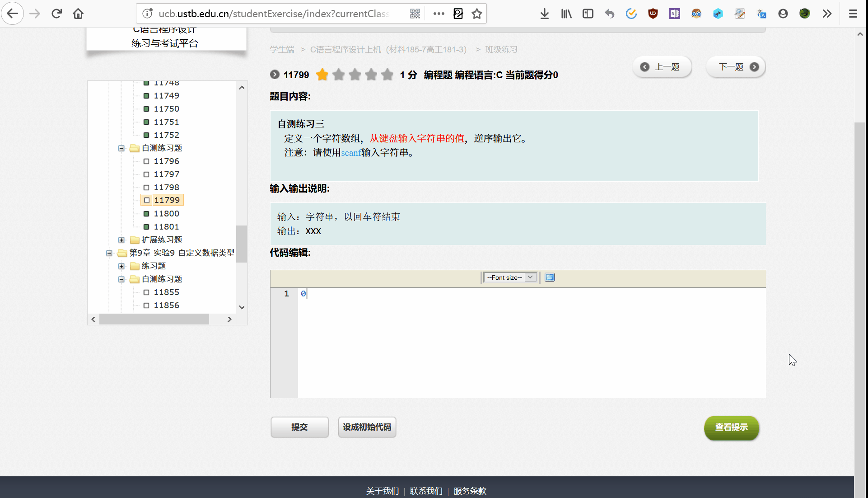Click the tree panel horizontal scrollbar
Image resolution: width=868 pixels, height=498 pixels.
[x=154, y=319]
